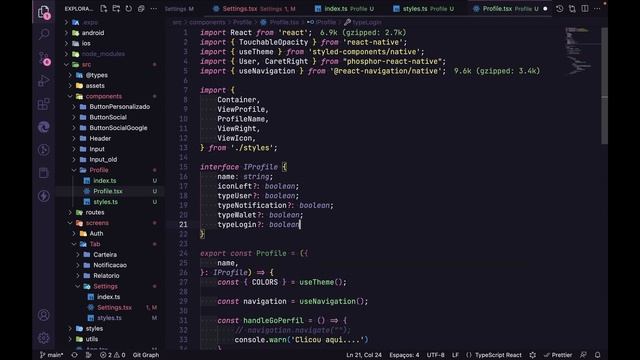
Task: Click the editor vertical scrollbar
Action: click(604, 86)
